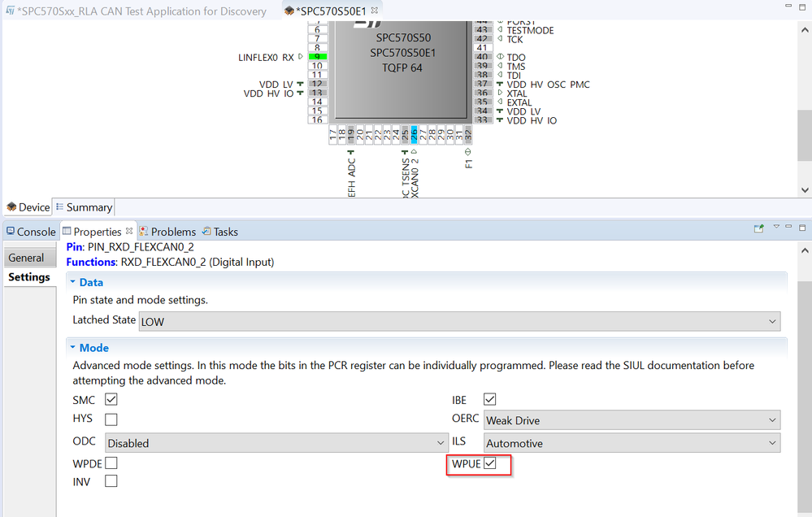Image resolution: width=812 pixels, height=517 pixels.
Task: Select pin 19 on chip bottom row
Action: coord(350,135)
